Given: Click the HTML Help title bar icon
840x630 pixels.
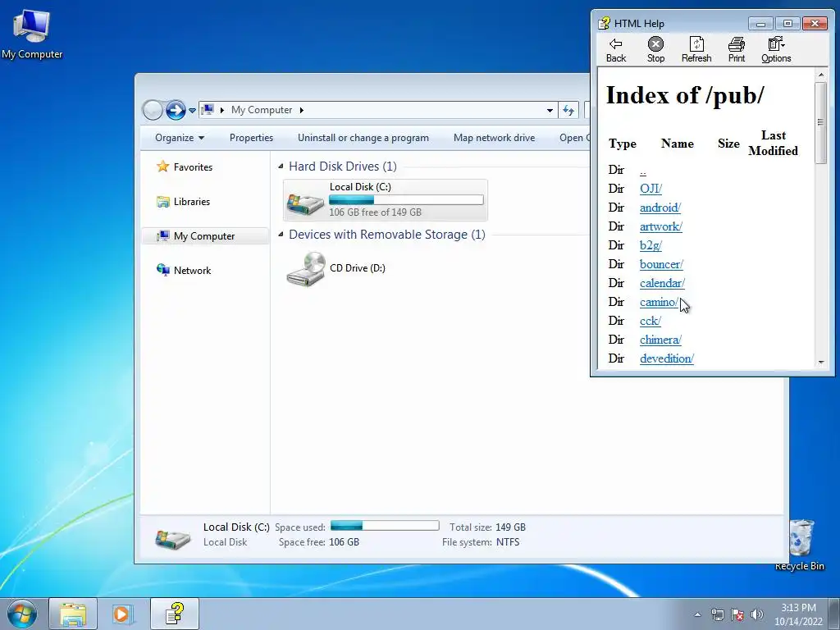Looking at the screenshot, I should (605, 23).
